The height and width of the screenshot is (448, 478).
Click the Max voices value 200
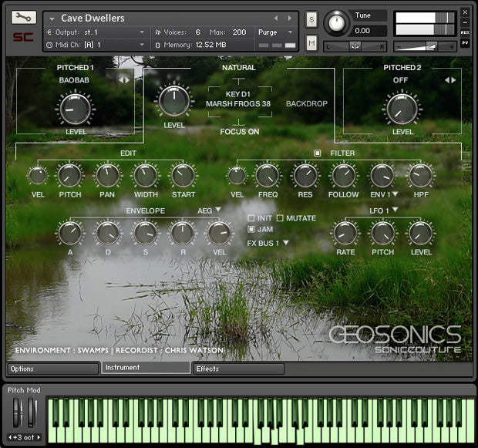point(239,32)
